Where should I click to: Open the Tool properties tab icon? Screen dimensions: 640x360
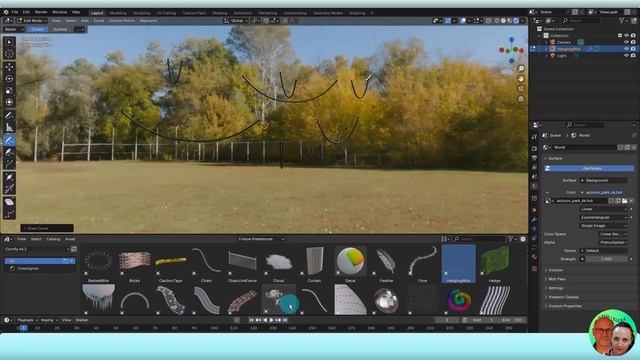[x=534, y=137]
